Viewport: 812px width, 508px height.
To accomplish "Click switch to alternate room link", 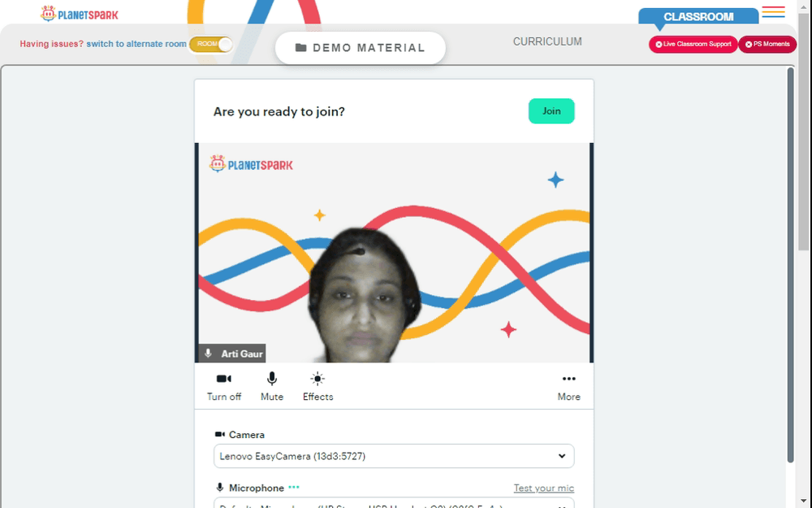I will [x=136, y=44].
